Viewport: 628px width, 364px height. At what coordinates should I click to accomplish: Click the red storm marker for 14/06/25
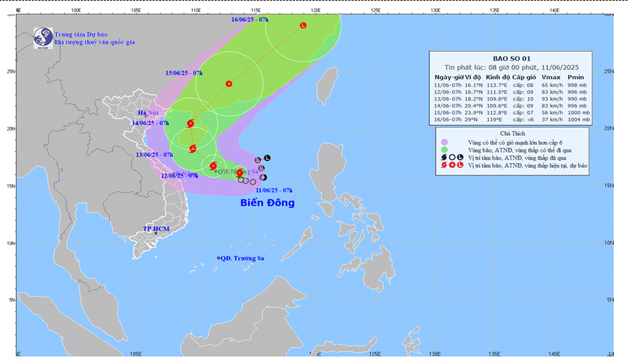click(x=190, y=123)
